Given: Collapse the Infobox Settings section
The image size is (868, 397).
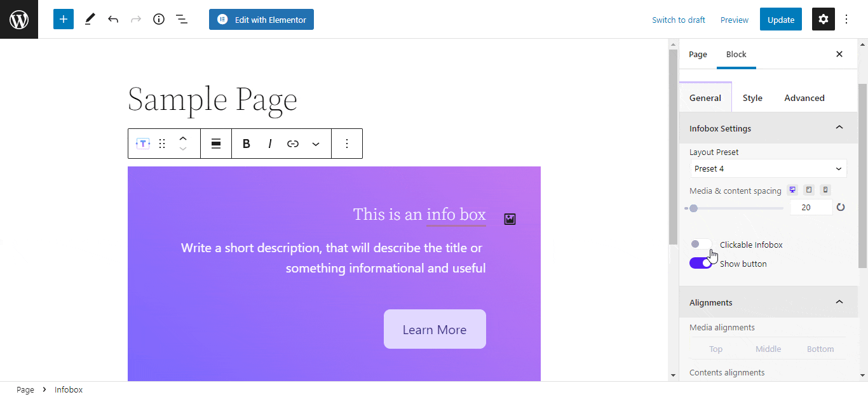Looking at the screenshot, I should [x=839, y=128].
